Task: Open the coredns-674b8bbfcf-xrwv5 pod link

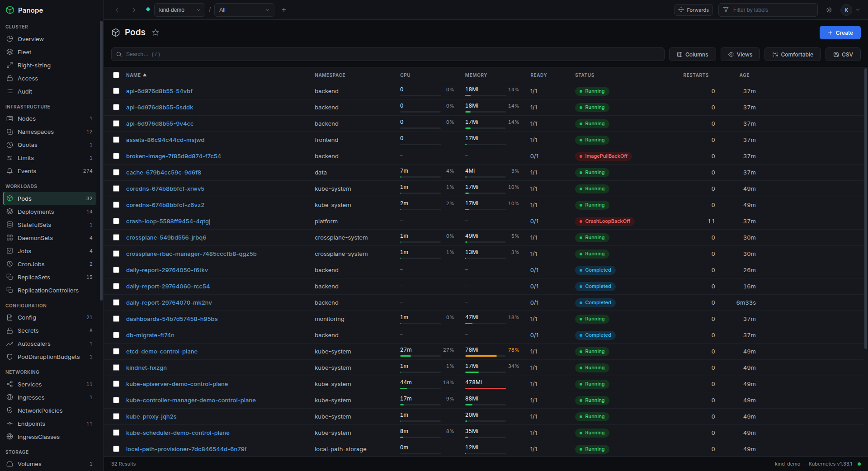Action: point(165,188)
